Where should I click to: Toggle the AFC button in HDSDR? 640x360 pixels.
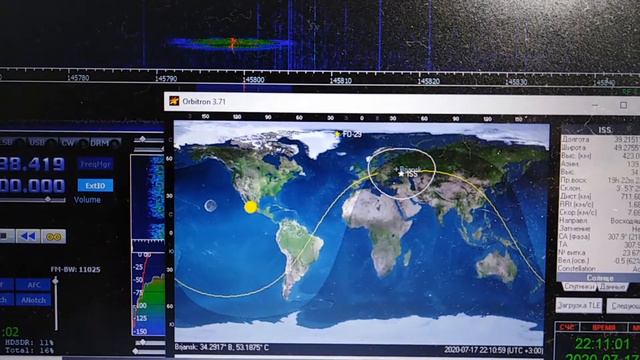(33, 284)
